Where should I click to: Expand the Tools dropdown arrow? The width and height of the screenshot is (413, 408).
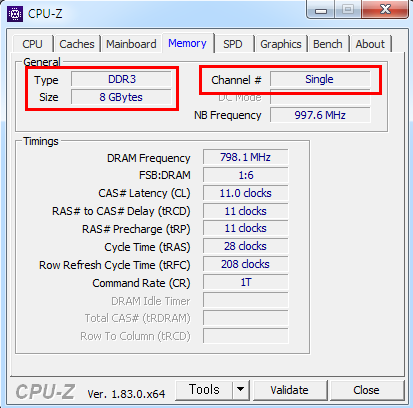pyautogui.click(x=241, y=389)
